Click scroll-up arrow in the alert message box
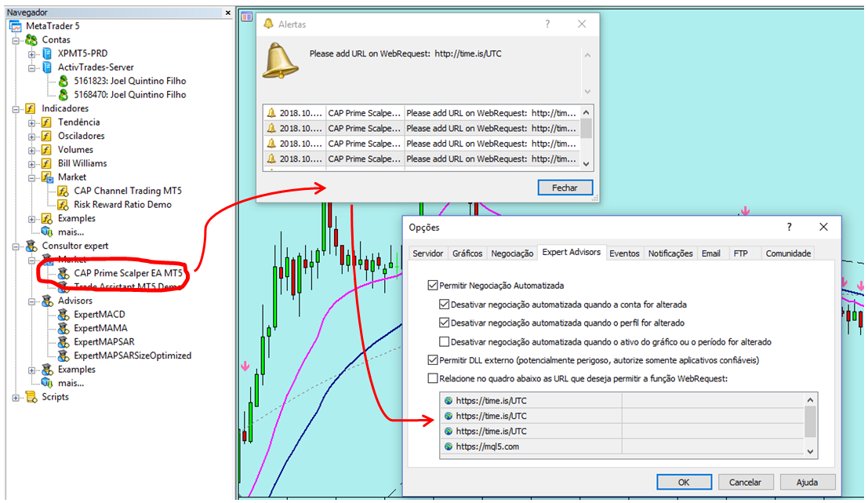 (x=587, y=55)
